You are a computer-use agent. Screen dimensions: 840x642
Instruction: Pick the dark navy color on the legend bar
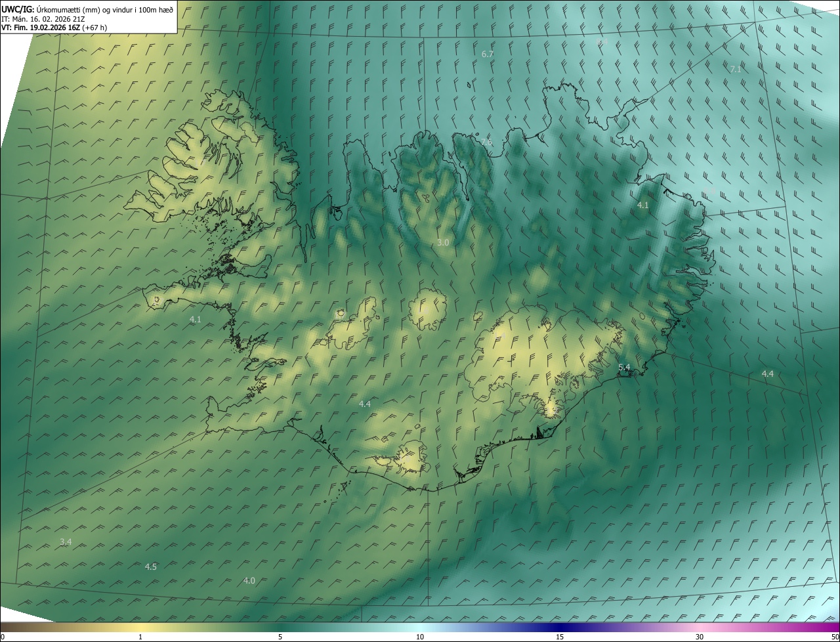(x=560, y=627)
